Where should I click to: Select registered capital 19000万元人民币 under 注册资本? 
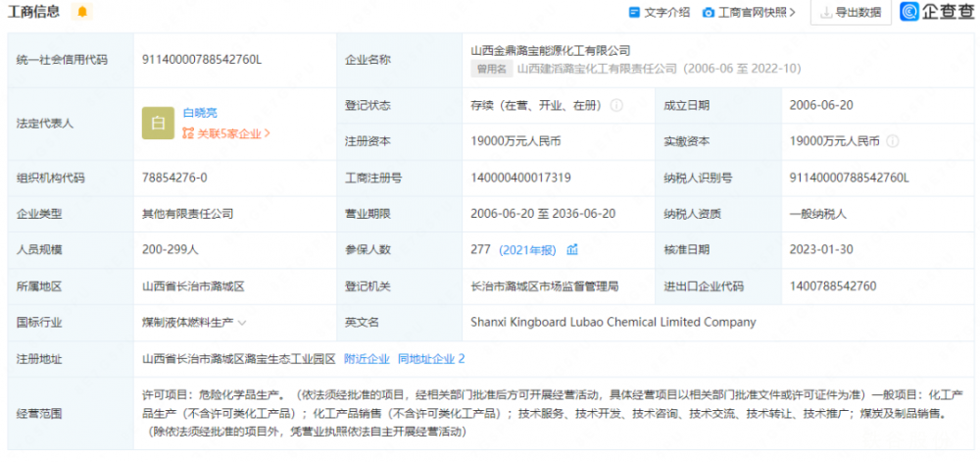click(x=515, y=142)
